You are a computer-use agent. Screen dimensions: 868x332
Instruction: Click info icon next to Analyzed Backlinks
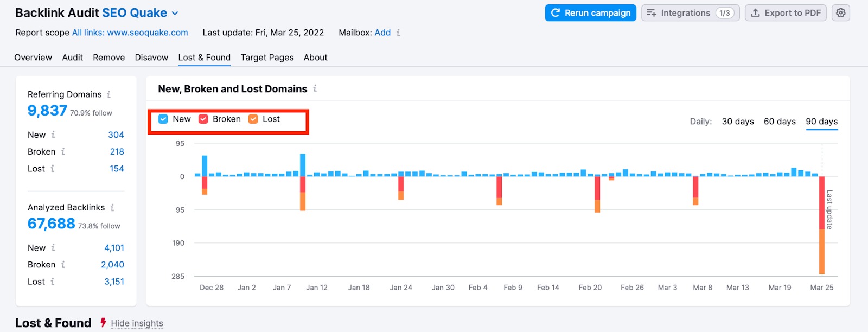pyautogui.click(x=112, y=208)
